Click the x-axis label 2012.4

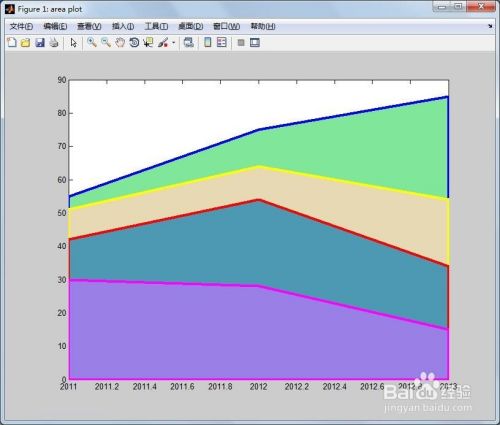point(335,387)
